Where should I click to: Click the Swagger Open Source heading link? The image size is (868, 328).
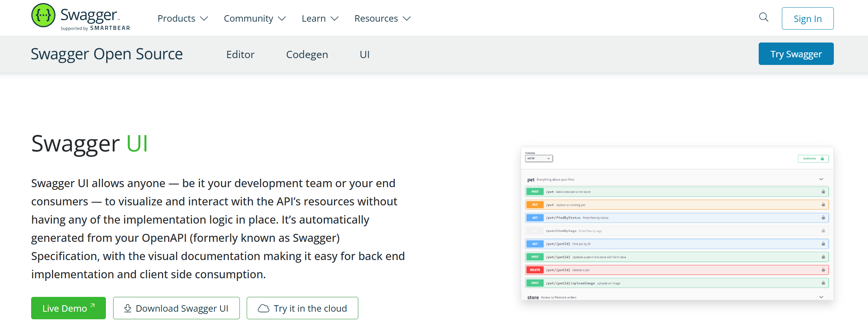pyautogui.click(x=107, y=54)
